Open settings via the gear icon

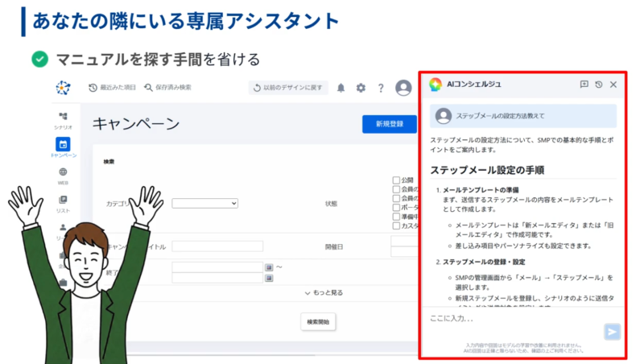pos(361,88)
